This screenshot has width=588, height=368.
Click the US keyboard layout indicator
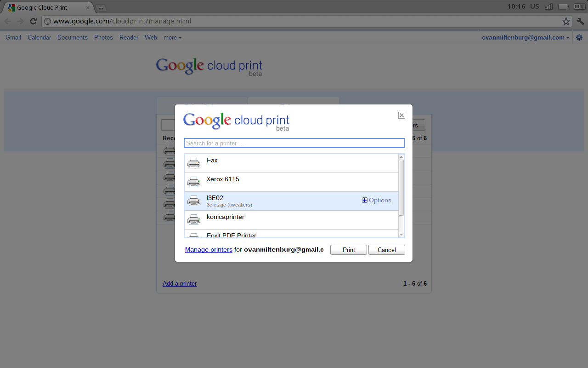535,6
